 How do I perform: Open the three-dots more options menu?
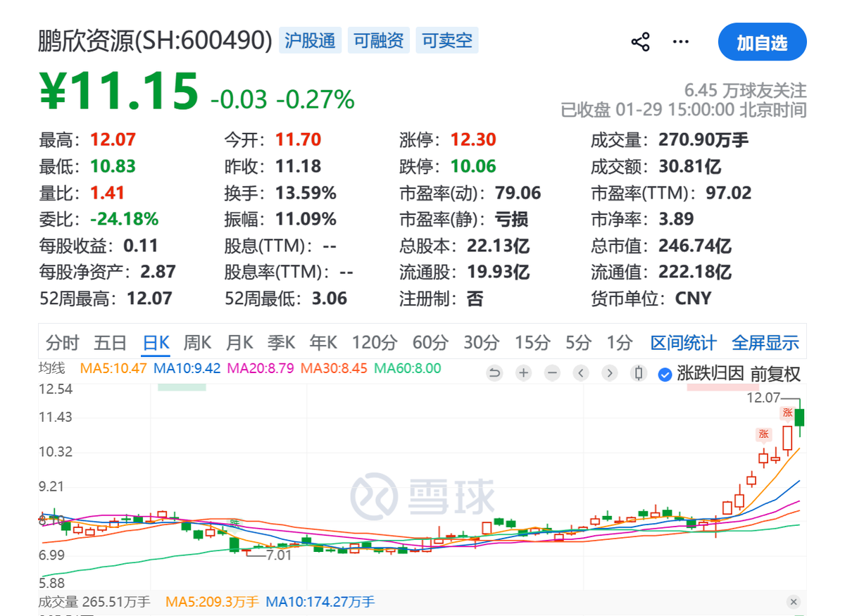[680, 42]
